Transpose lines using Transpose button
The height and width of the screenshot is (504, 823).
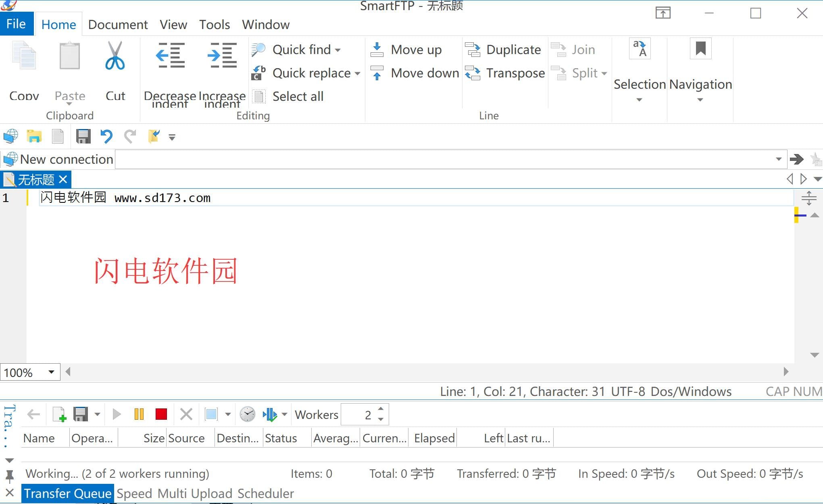(505, 73)
